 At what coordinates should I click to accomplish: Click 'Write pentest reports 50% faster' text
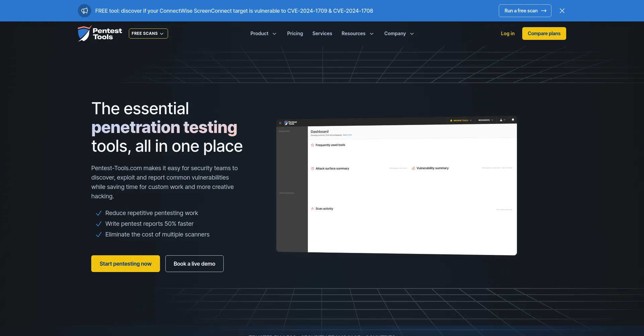pos(149,224)
